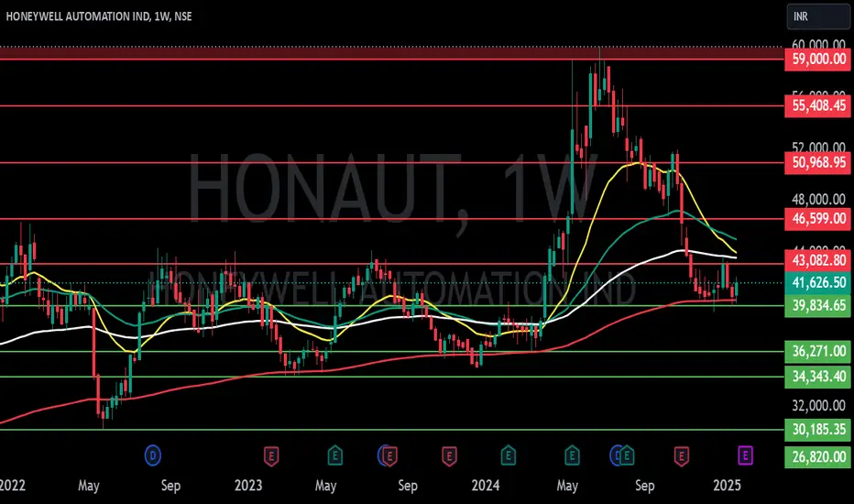
Task: Click the 48,000.00 price axis value
Action: click(x=818, y=200)
